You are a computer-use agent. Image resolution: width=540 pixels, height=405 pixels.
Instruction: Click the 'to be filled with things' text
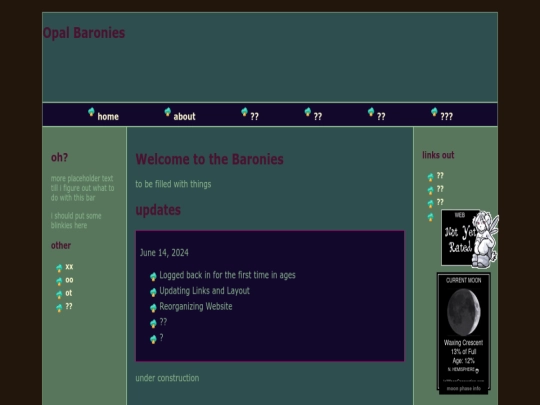point(173,184)
